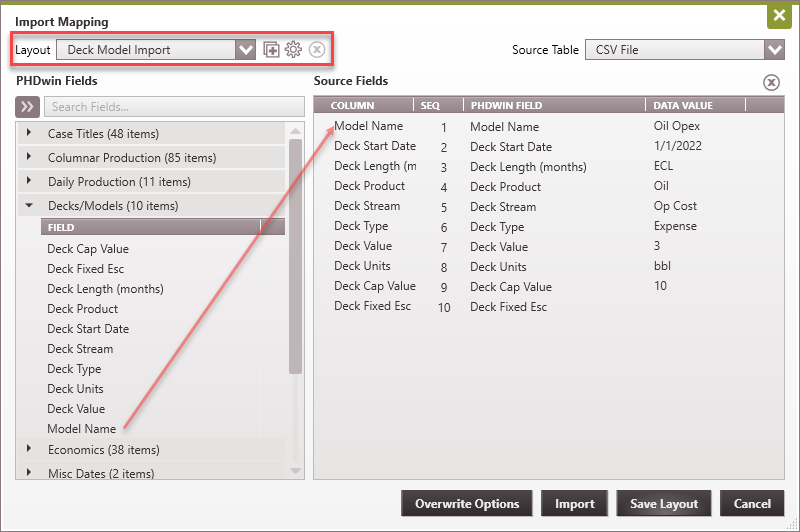The height and width of the screenshot is (532, 800).
Task: Click the add new layout icon
Action: (x=271, y=49)
